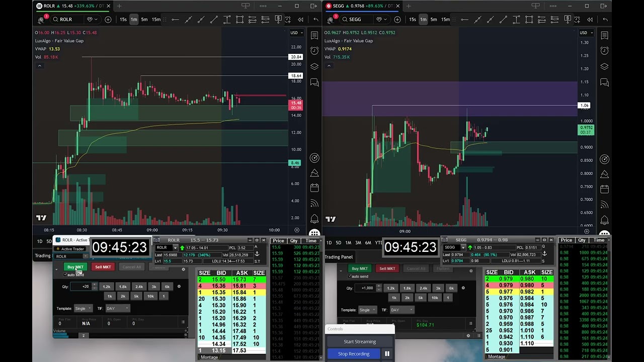The width and height of the screenshot is (644, 362).
Task: Open the calendar icon in the SEGG right sidebar
Action: (604, 189)
